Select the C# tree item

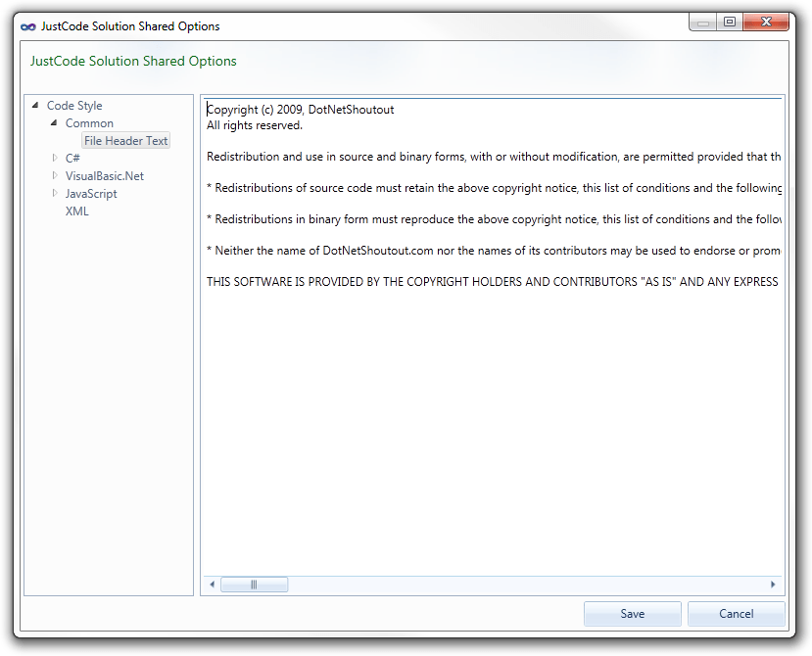[x=72, y=159]
